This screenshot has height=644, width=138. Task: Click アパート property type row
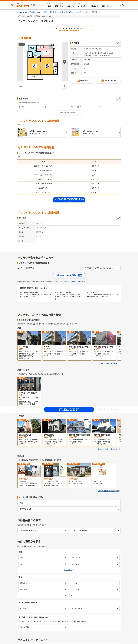pyautogui.click(x=43, y=564)
